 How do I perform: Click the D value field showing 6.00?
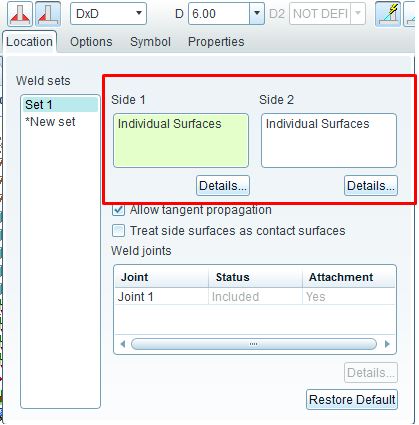[x=219, y=14]
